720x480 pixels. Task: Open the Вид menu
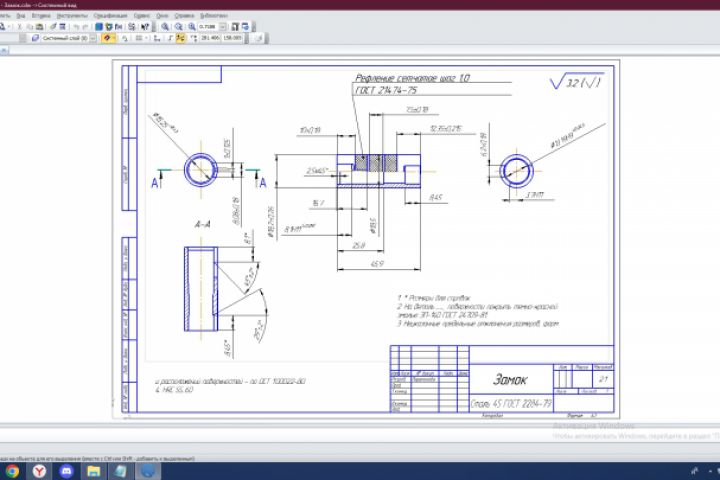coord(21,16)
